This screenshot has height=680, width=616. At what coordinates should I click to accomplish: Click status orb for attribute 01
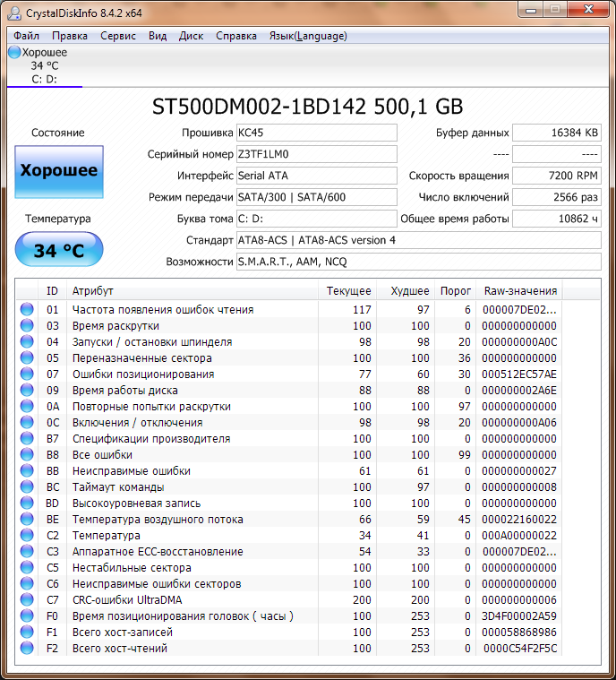click(27, 309)
